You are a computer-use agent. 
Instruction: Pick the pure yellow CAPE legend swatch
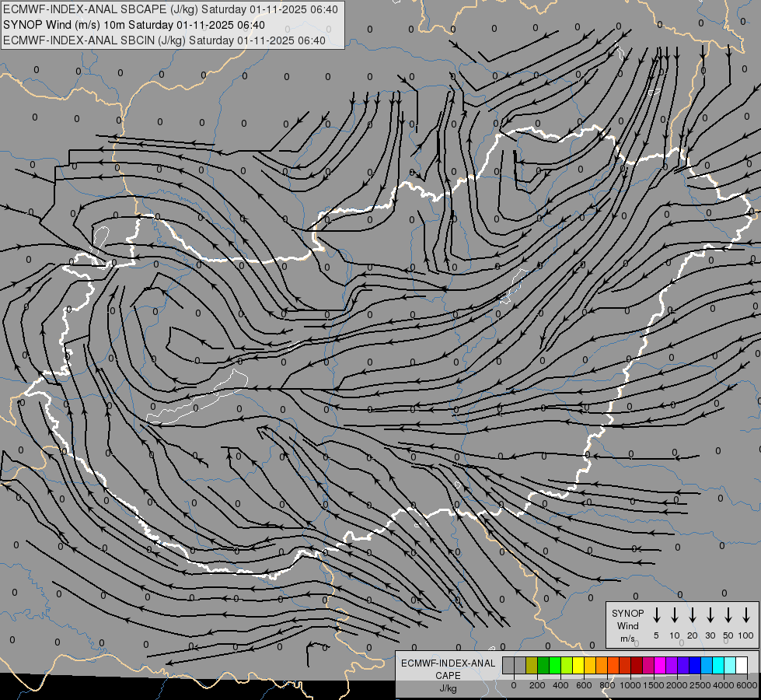pyautogui.click(x=578, y=665)
